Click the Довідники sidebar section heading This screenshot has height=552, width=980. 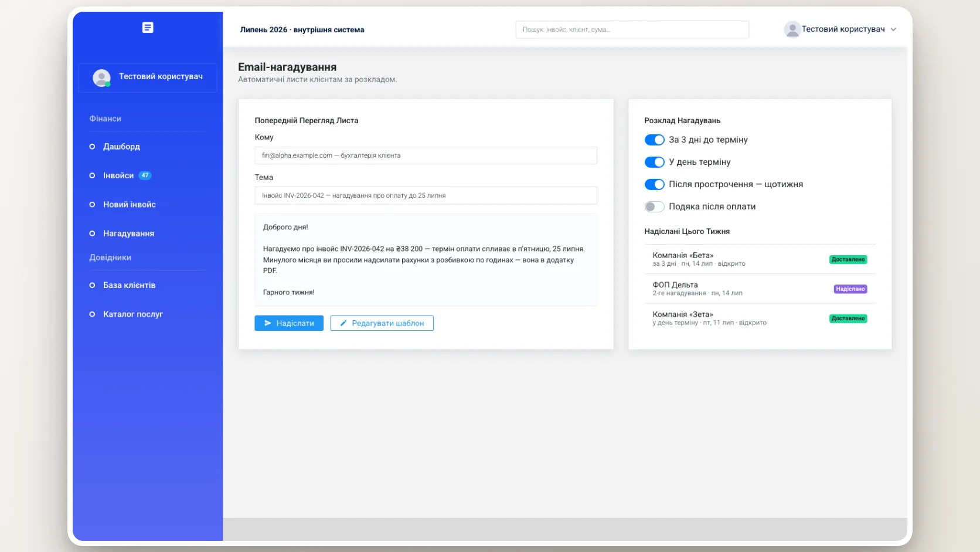110,258
